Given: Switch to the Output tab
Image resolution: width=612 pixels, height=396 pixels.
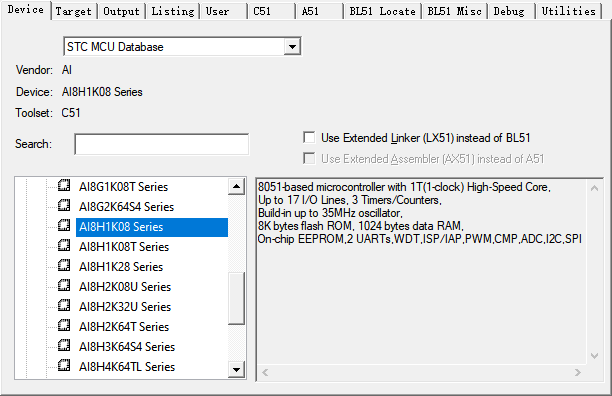Looking at the screenshot, I should (x=121, y=11).
